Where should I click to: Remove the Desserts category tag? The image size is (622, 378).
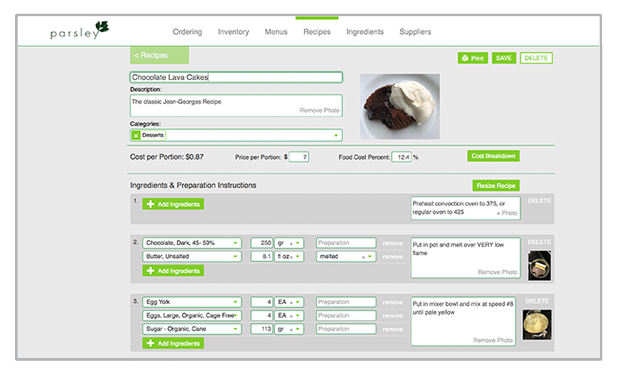[136, 135]
